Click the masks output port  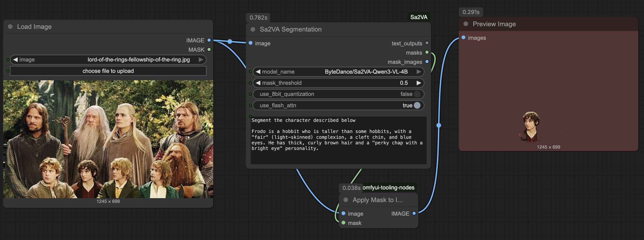427,52
